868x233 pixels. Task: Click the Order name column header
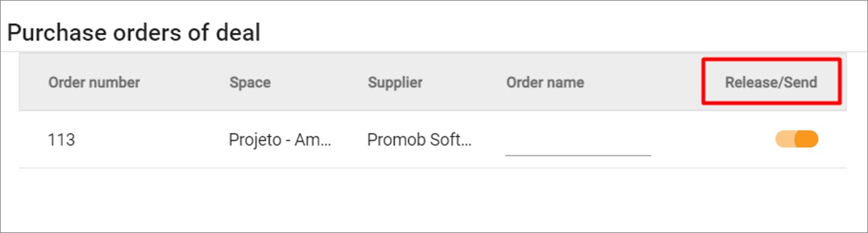545,82
